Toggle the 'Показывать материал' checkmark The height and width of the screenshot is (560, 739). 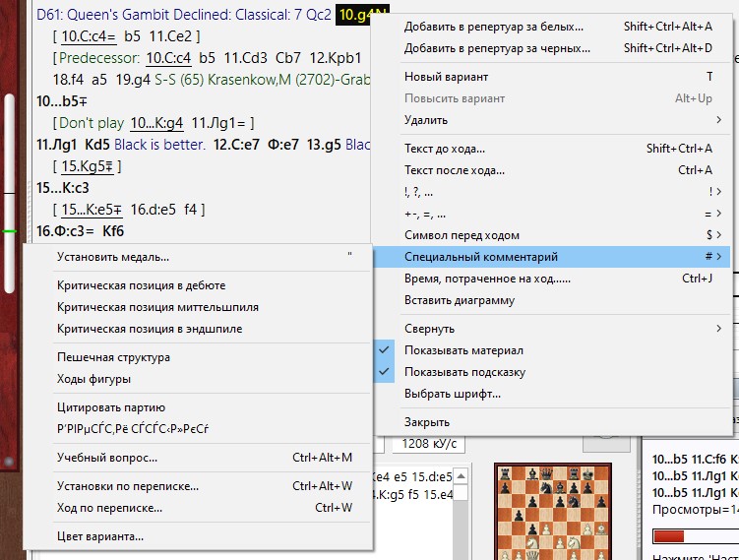tap(463, 350)
